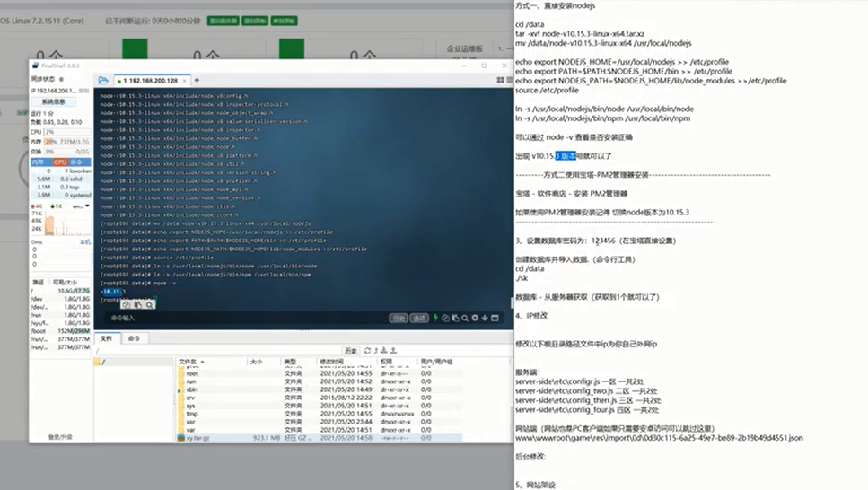Image resolution: width=868 pixels, height=490 pixels.
Task: Select the tmp folder row
Action: pos(320,414)
